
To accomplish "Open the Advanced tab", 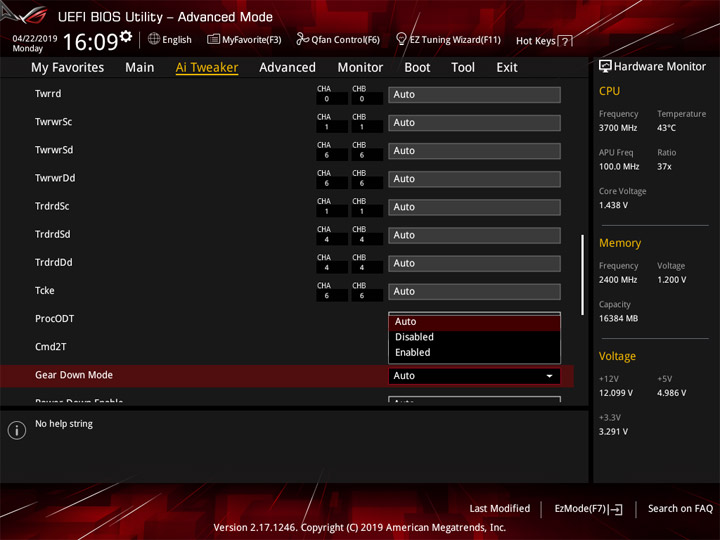I will tap(287, 68).
